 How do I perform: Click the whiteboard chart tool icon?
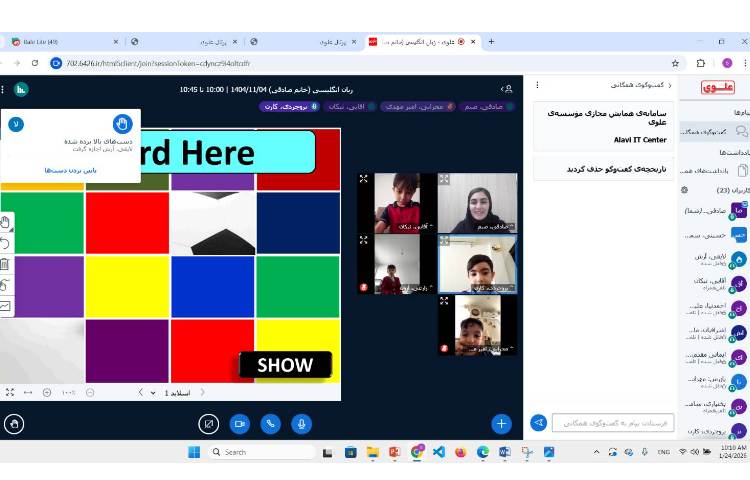click(x=5, y=305)
